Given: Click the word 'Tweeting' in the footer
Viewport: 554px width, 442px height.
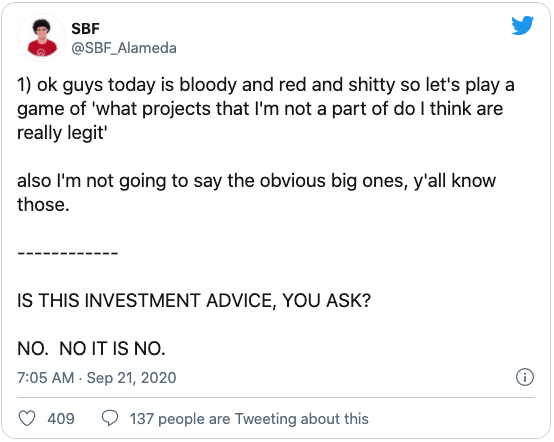Looking at the screenshot, I should [x=266, y=419].
